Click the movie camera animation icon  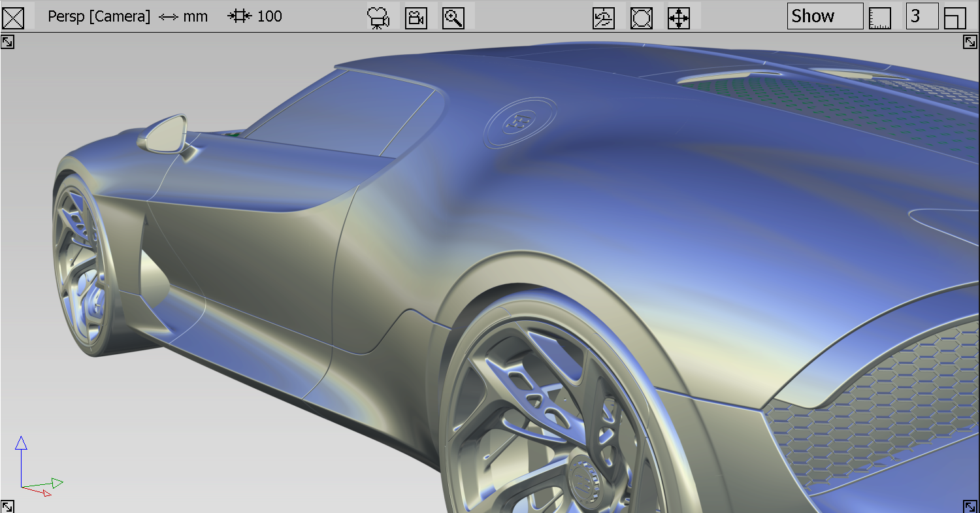click(x=378, y=17)
